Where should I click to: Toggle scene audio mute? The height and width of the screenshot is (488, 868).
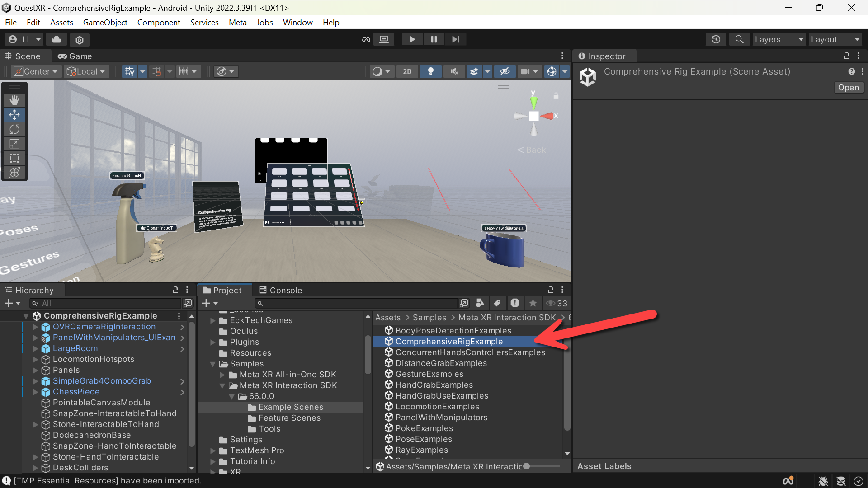click(454, 71)
